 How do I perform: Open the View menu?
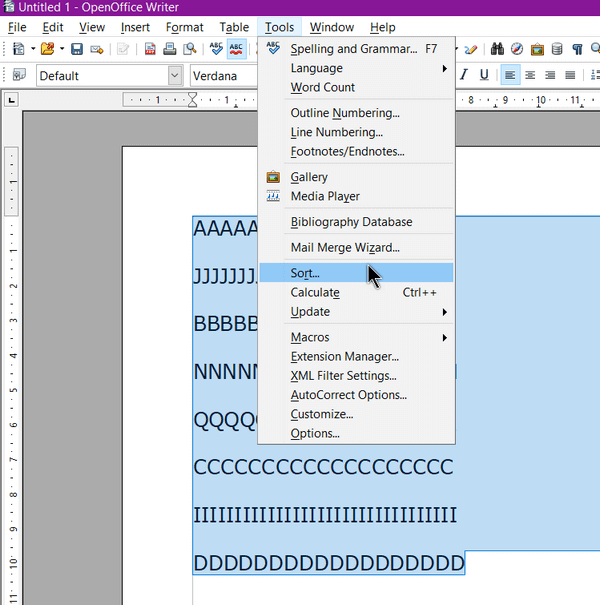pos(92,27)
